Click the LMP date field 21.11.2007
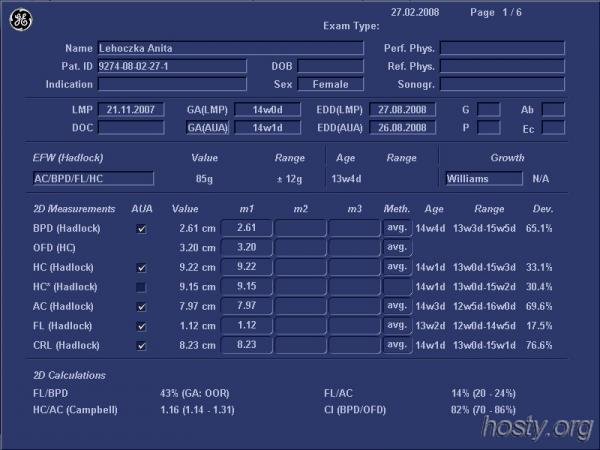 coord(131,110)
